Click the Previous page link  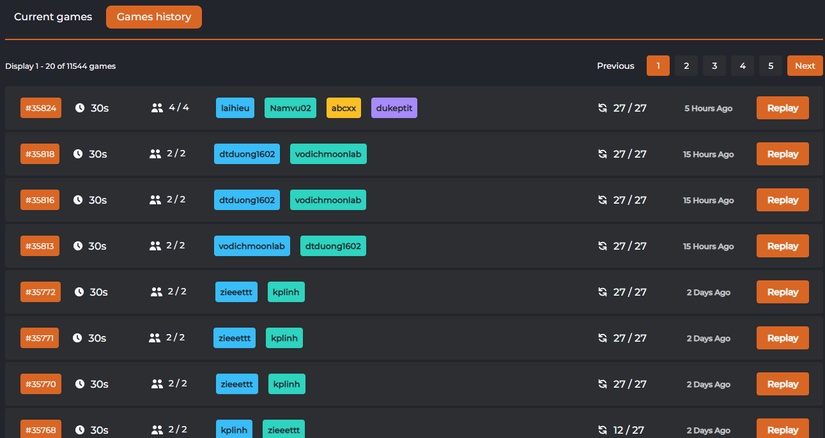pos(615,66)
